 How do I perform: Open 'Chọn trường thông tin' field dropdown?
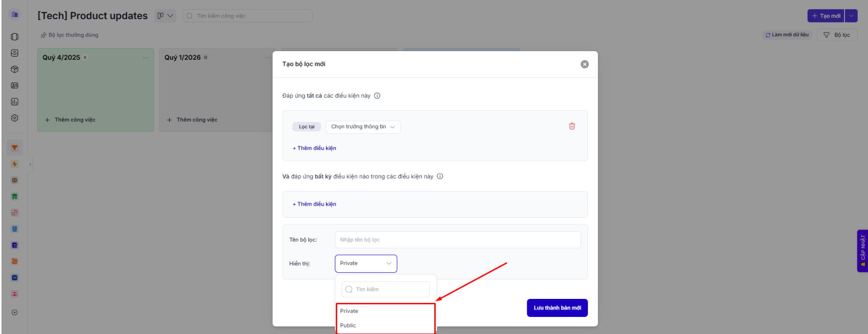(x=363, y=127)
